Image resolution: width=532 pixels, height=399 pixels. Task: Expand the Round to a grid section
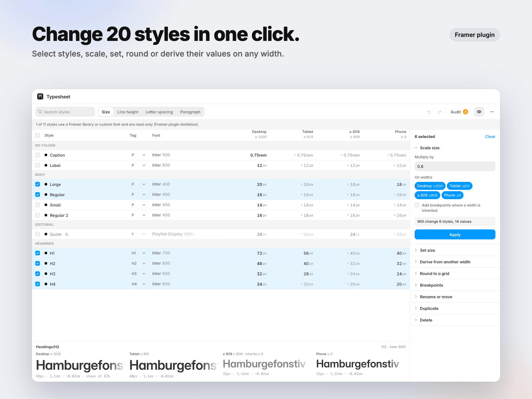pyautogui.click(x=455, y=273)
